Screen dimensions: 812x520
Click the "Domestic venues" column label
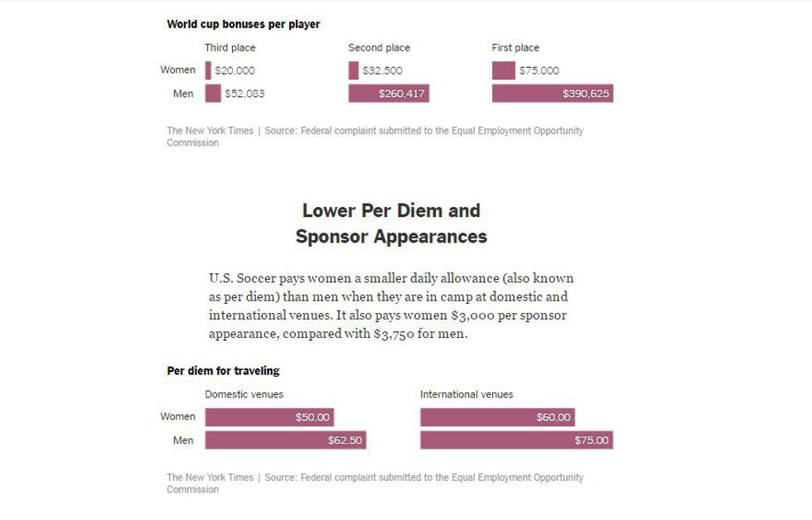point(244,395)
